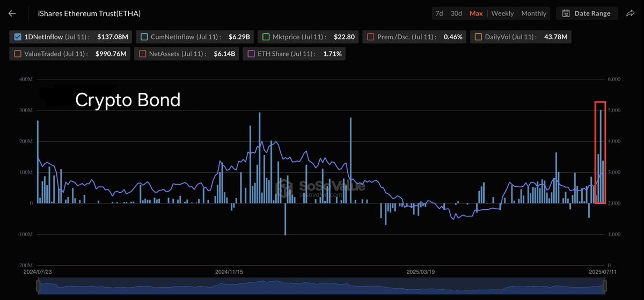
Task: Click the $990.76M ValueTraded value
Action: point(111,54)
